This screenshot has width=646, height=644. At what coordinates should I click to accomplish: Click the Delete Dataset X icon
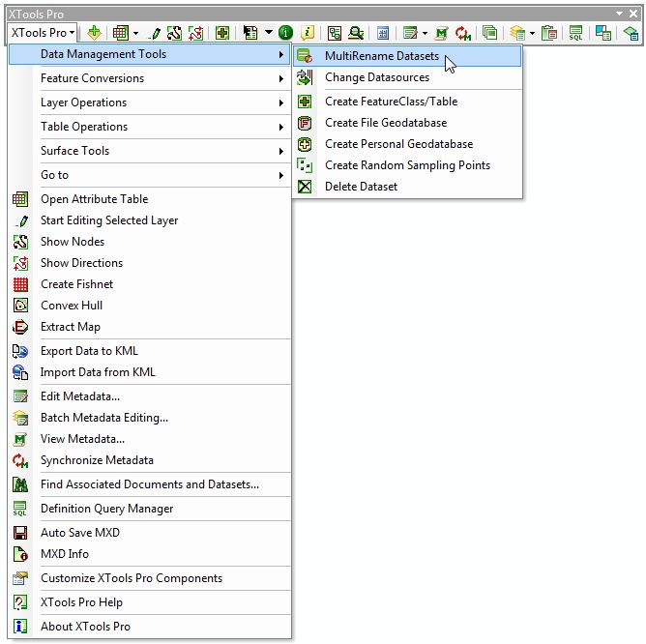305,187
